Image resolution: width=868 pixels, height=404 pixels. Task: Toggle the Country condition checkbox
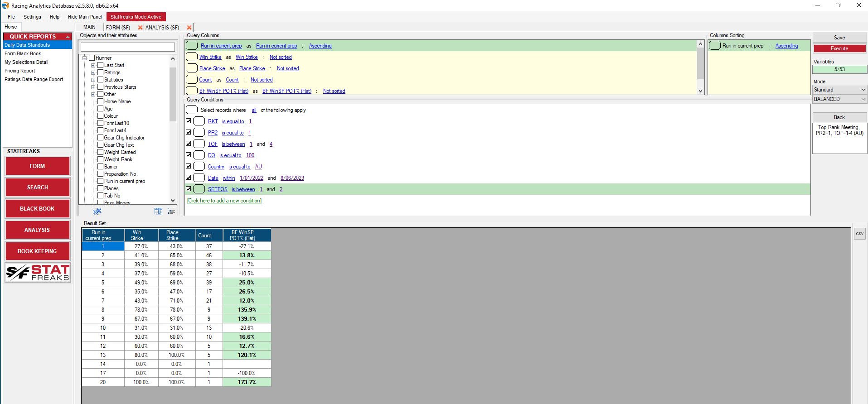point(189,166)
